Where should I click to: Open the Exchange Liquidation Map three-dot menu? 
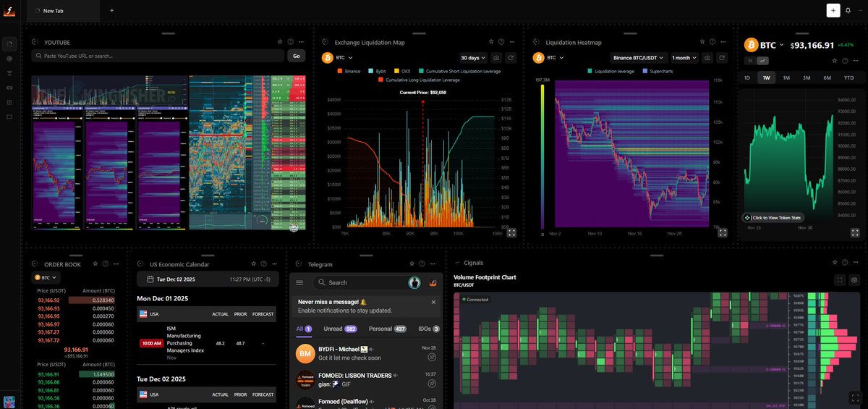[511, 42]
